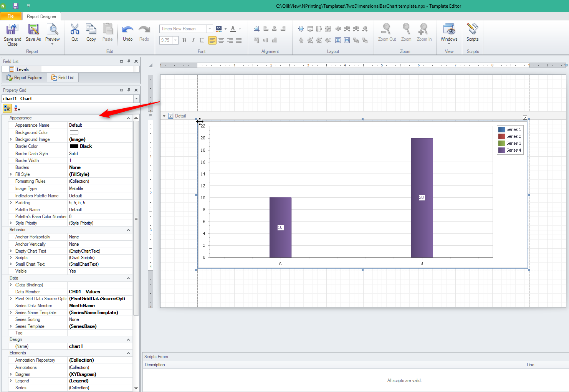Expand Background Image property
The height and width of the screenshot is (392, 569).
coord(11,139)
